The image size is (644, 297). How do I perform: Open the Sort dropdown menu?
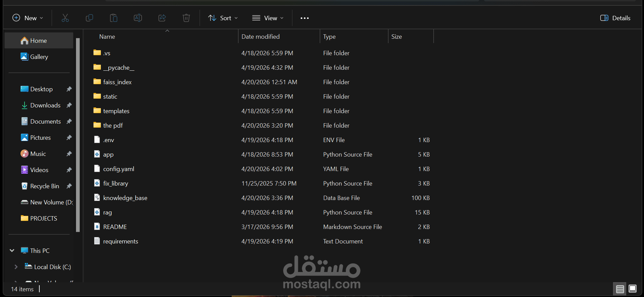[x=223, y=18]
